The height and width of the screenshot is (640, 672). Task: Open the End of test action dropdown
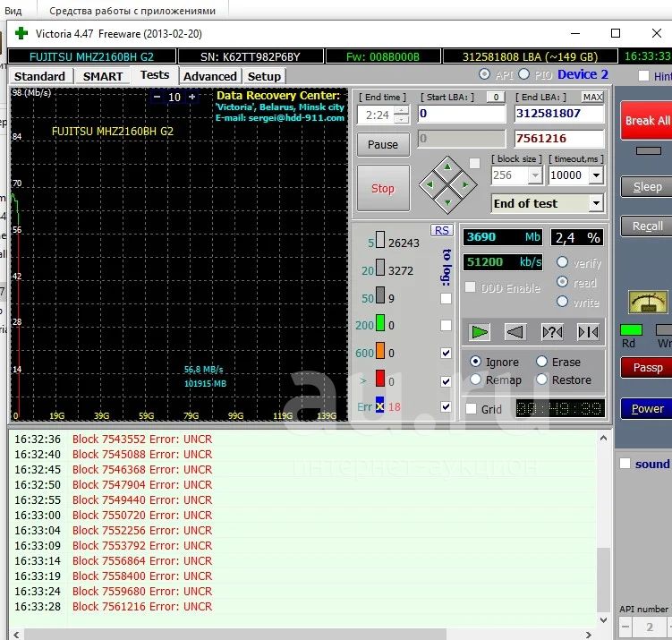click(596, 203)
